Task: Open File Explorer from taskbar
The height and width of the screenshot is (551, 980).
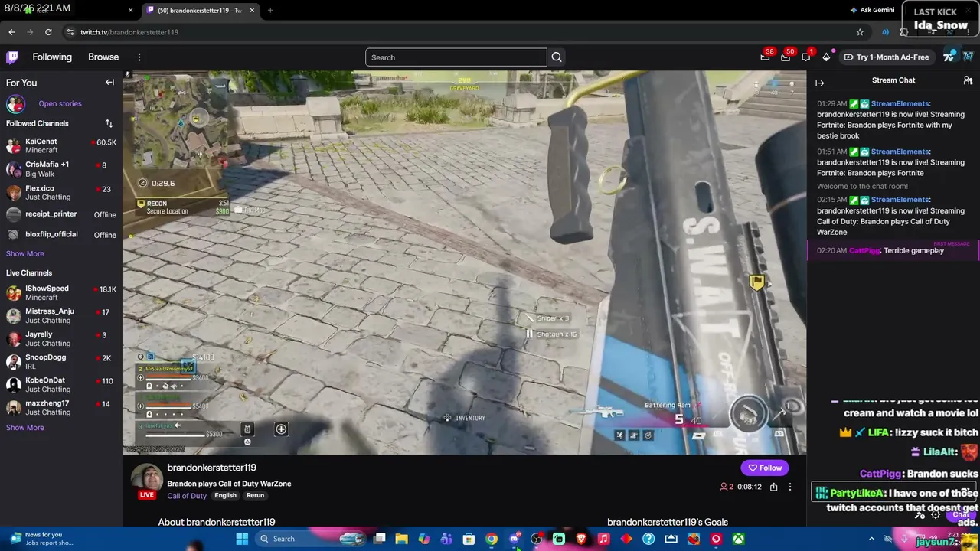Action: click(401, 539)
